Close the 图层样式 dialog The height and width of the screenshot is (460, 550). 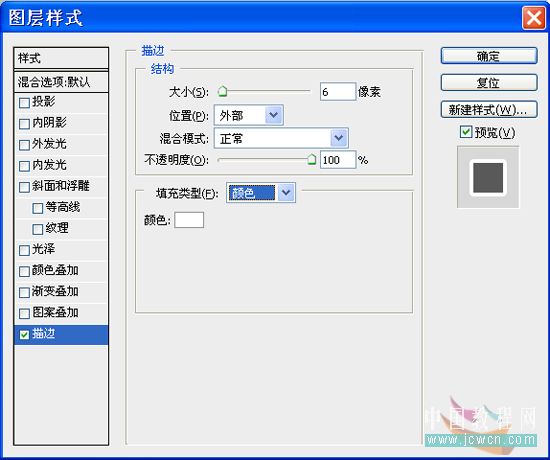click(534, 17)
